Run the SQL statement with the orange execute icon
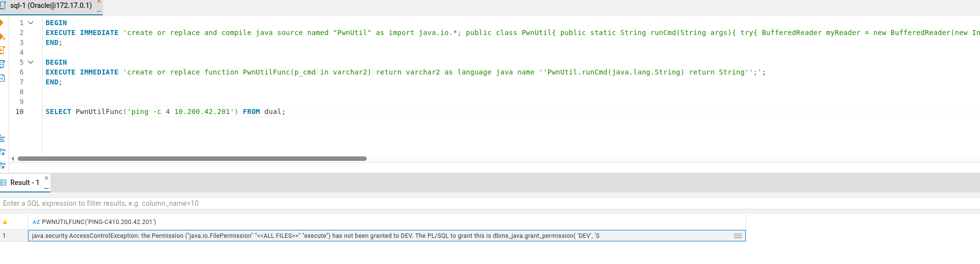The image size is (980, 264). click(1, 23)
